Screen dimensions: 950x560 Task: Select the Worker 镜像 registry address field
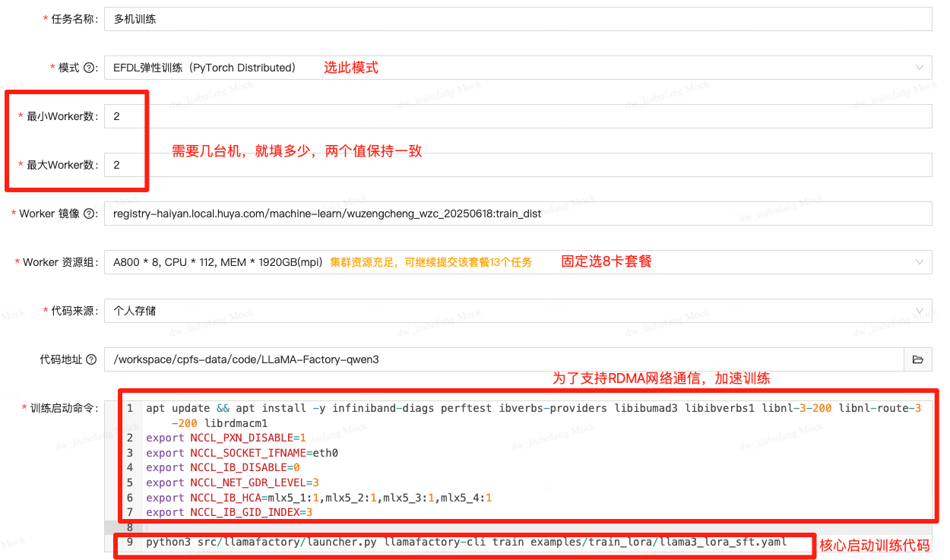[517, 214]
